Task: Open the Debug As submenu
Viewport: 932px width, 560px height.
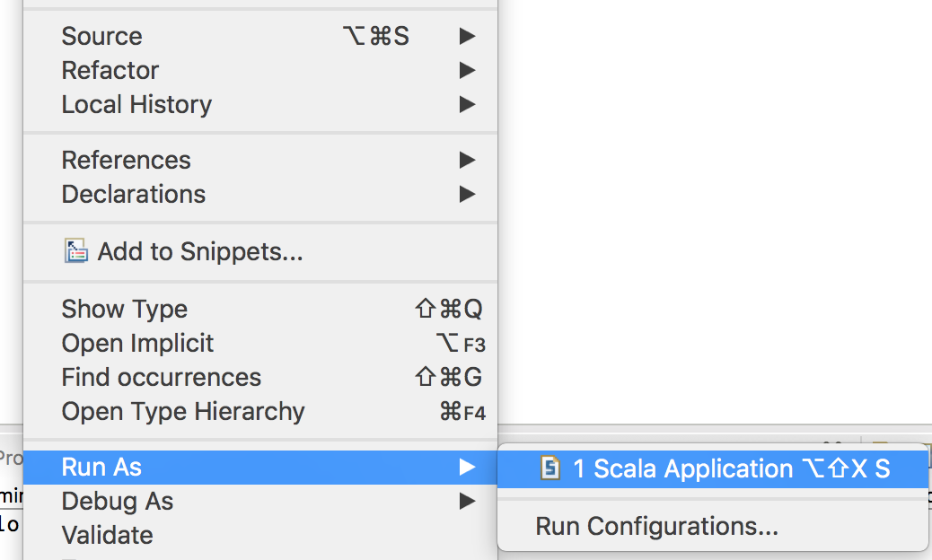Action: [x=260, y=501]
